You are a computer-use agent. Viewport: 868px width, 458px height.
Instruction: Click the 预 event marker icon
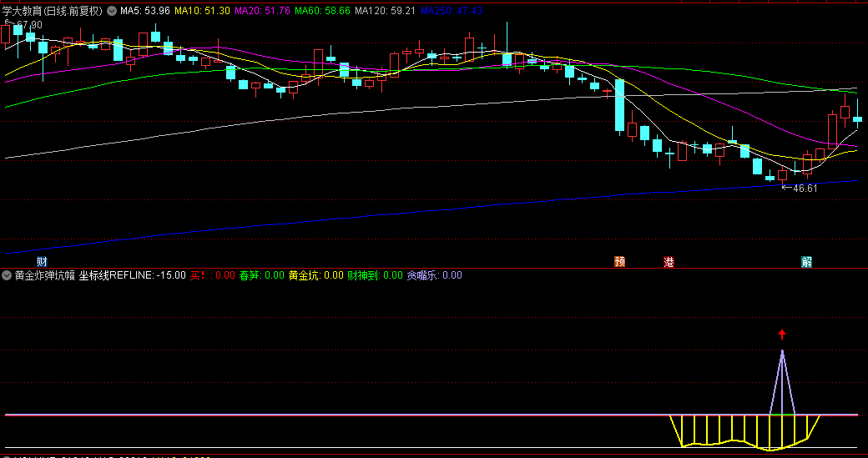click(619, 262)
